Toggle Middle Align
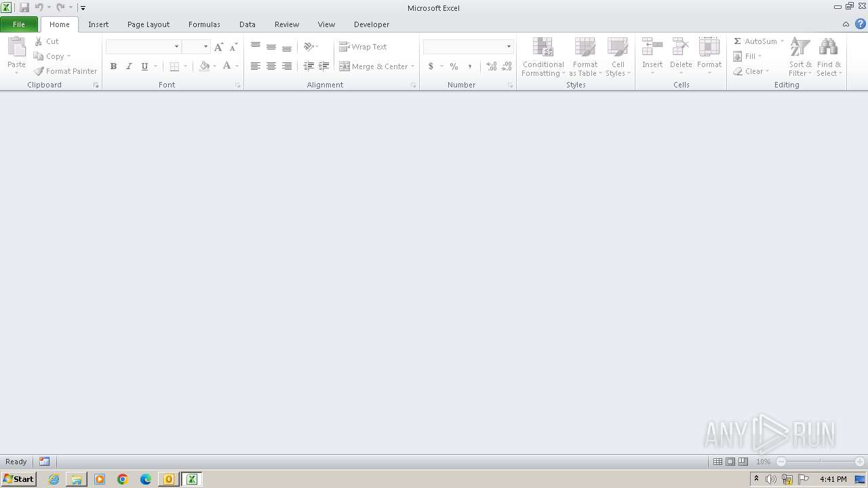Image resolution: width=868 pixels, height=488 pixels. point(271,47)
